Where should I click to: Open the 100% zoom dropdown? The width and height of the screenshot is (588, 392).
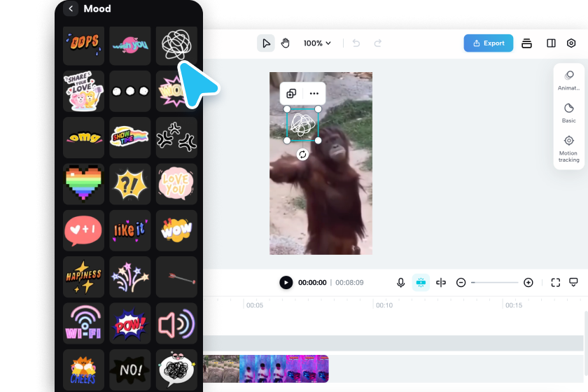(x=317, y=43)
